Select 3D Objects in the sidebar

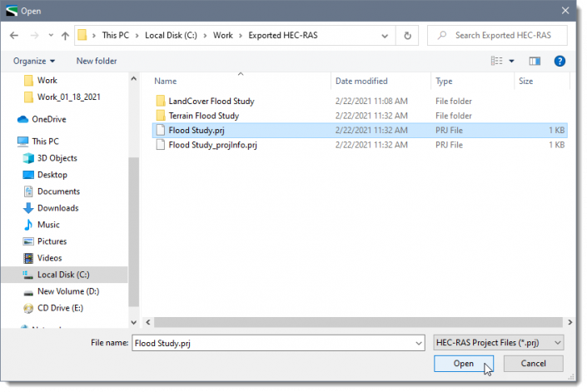pos(57,158)
